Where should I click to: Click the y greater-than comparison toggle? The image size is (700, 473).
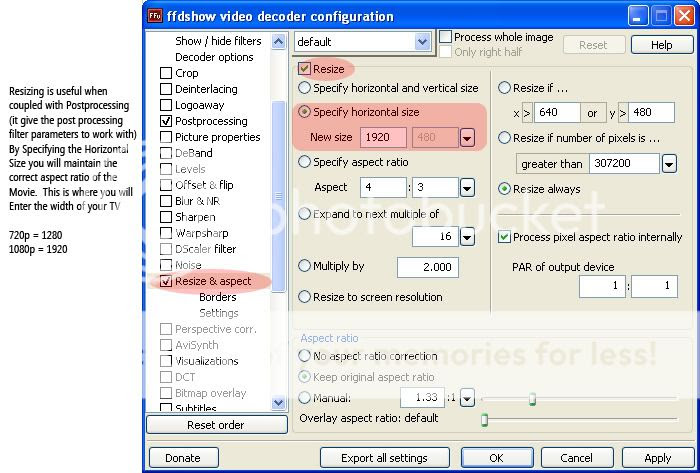[623, 113]
